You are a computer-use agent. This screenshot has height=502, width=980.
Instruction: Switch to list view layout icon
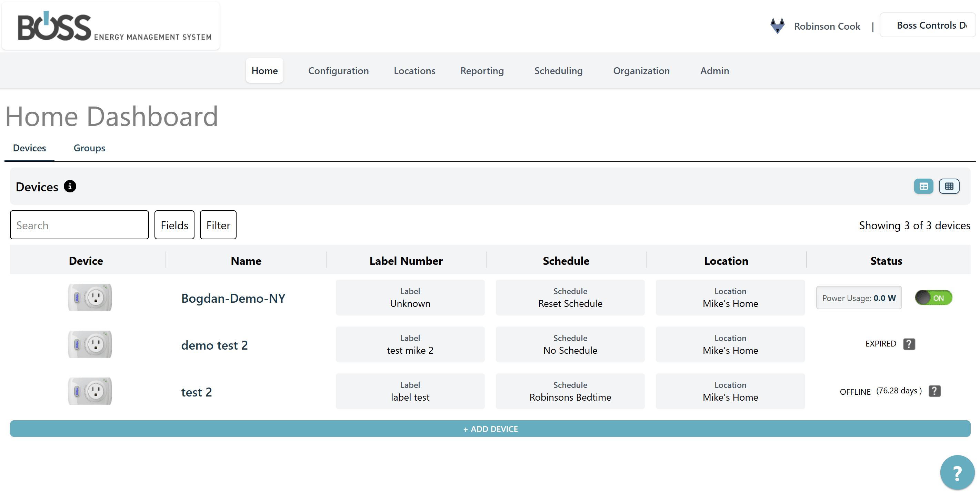tap(924, 186)
